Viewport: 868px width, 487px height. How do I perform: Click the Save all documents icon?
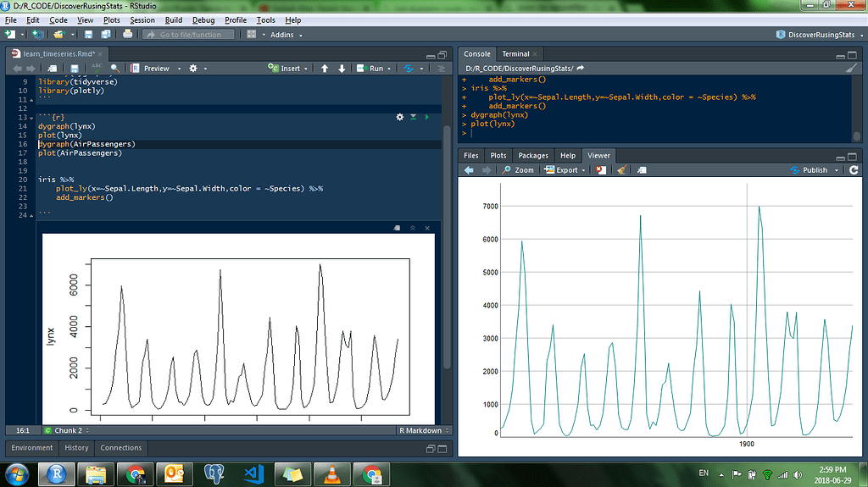pos(105,35)
